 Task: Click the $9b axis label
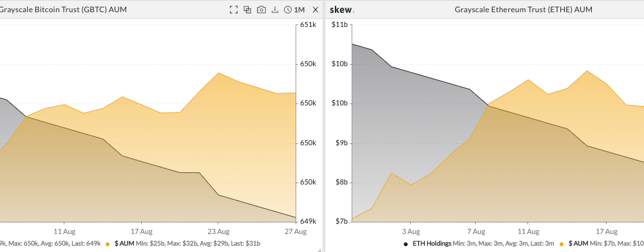coord(341,143)
